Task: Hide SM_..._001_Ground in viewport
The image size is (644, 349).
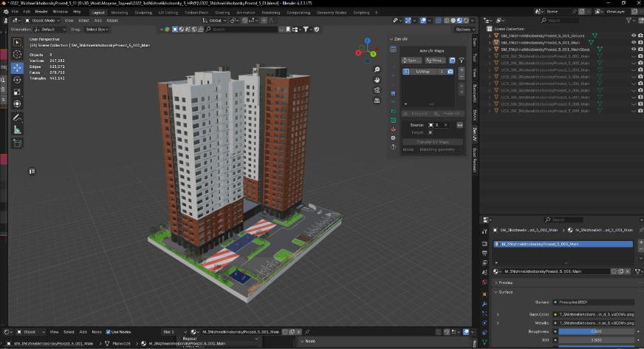Action: click(634, 35)
